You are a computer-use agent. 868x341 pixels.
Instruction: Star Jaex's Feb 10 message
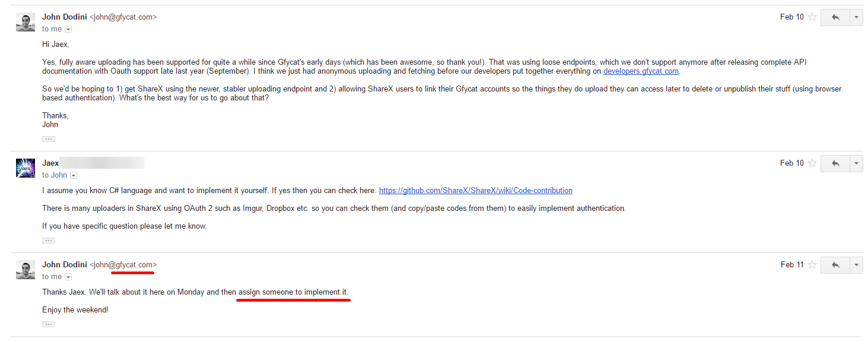click(812, 163)
